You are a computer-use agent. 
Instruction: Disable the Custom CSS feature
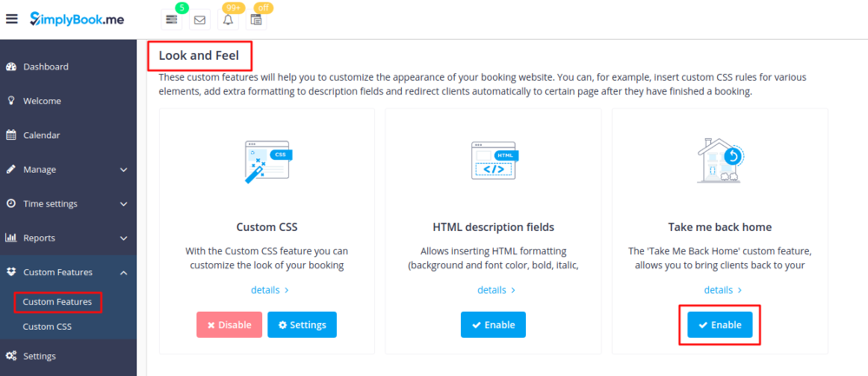pyautogui.click(x=228, y=325)
